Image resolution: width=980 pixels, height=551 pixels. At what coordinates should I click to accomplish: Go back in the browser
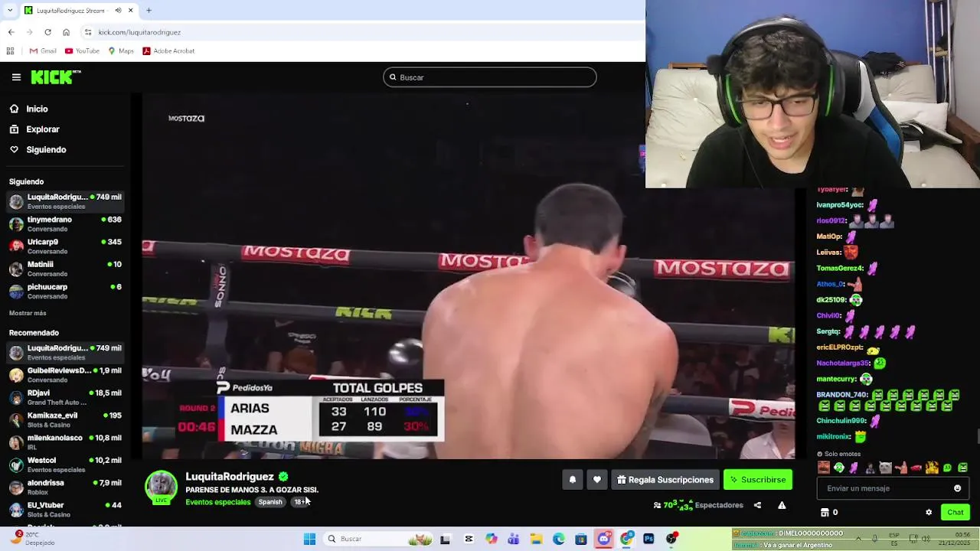[x=11, y=32]
